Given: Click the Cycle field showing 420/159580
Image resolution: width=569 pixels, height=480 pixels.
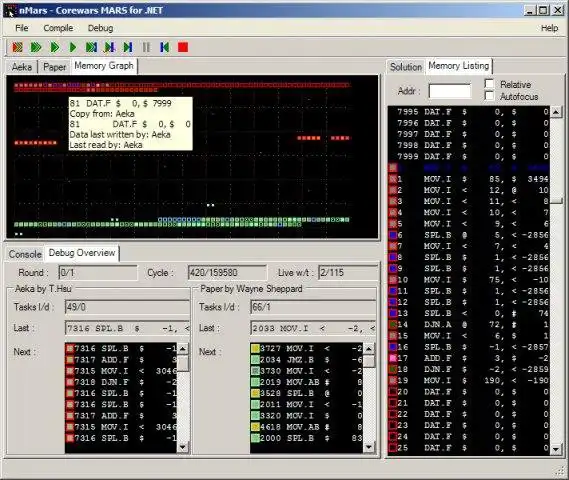Looking at the screenshot, I should coord(227,272).
